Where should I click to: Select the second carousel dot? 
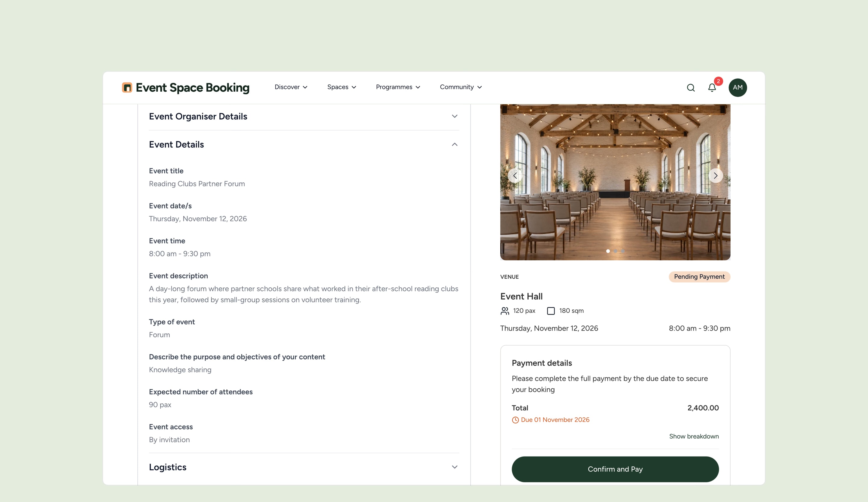click(615, 251)
